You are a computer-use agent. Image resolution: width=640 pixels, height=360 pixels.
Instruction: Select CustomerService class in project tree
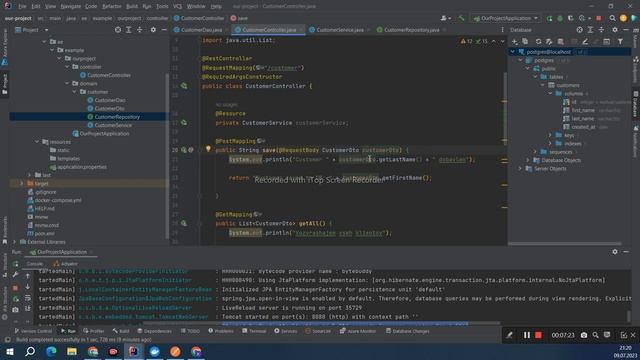click(x=113, y=125)
